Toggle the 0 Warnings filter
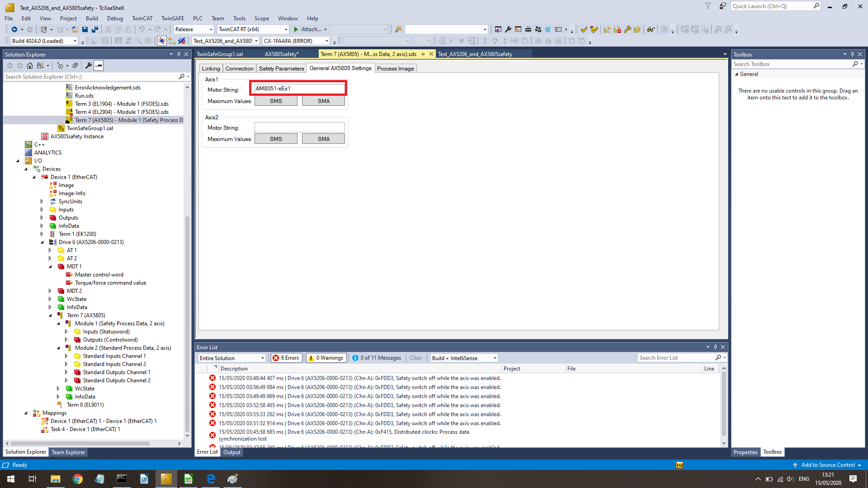 pyautogui.click(x=326, y=358)
